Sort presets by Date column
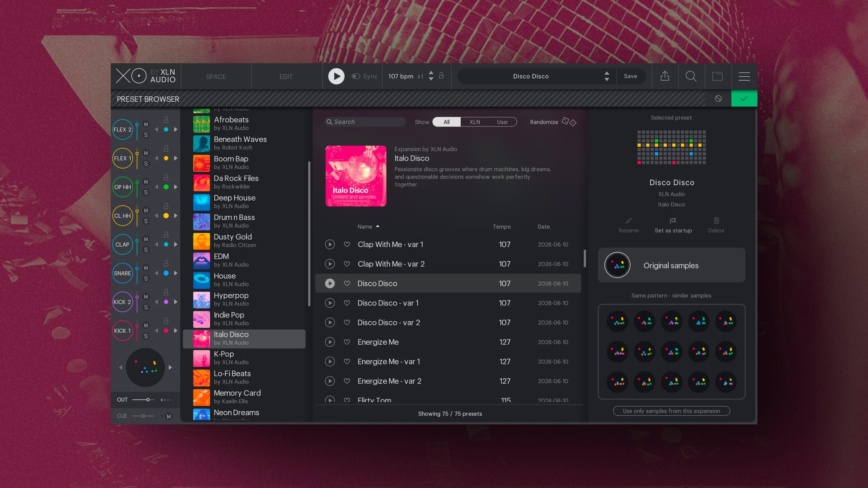Viewport: 868px width, 488px height. click(x=543, y=226)
